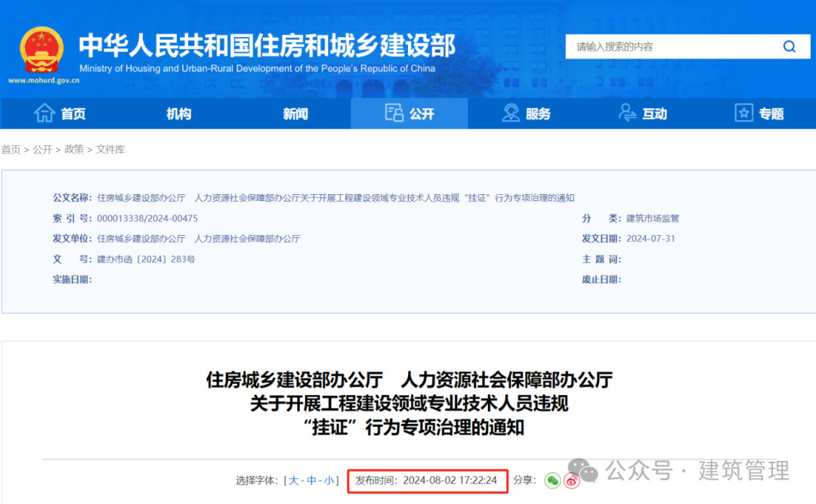This screenshot has height=504, width=816.
Task: Select 中 for medium font size
Action: [x=311, y=480]
